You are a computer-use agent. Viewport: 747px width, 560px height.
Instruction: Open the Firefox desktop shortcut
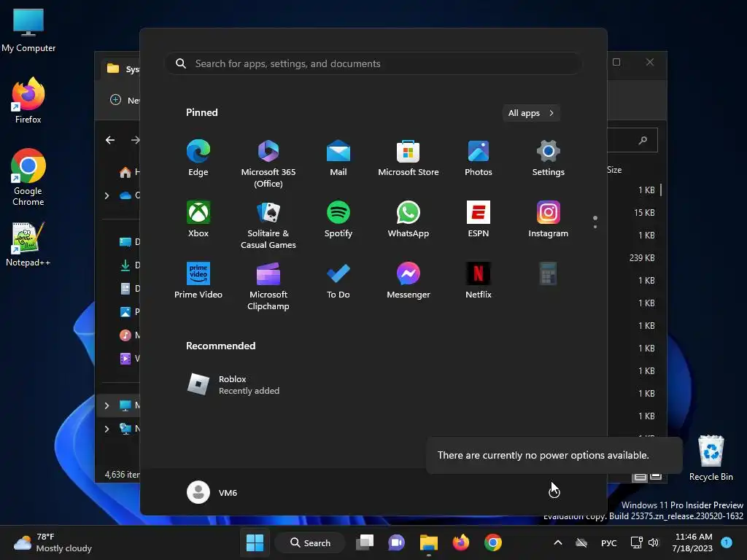[x=28, y=101]
